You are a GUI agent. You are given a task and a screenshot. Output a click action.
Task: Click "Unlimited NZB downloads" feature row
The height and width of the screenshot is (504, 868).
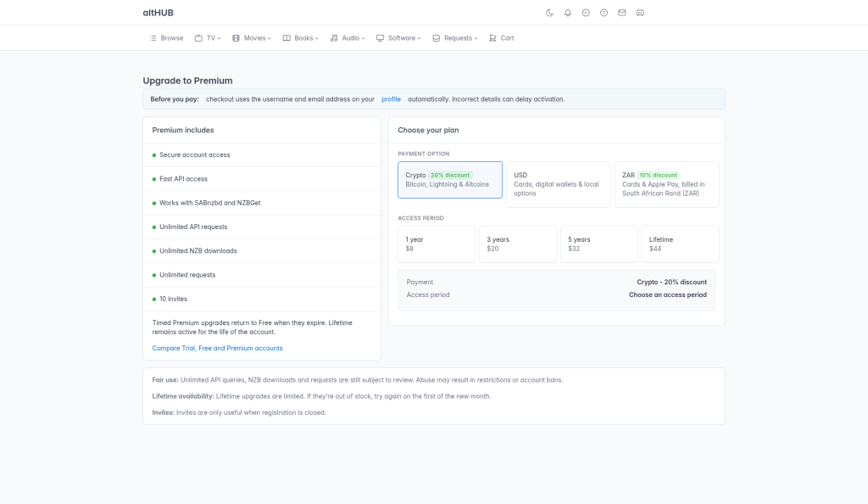[x=262, y=251]
